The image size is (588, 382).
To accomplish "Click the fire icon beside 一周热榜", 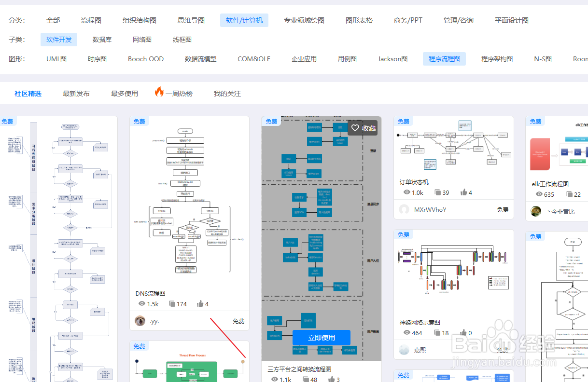I will (159, 93).
